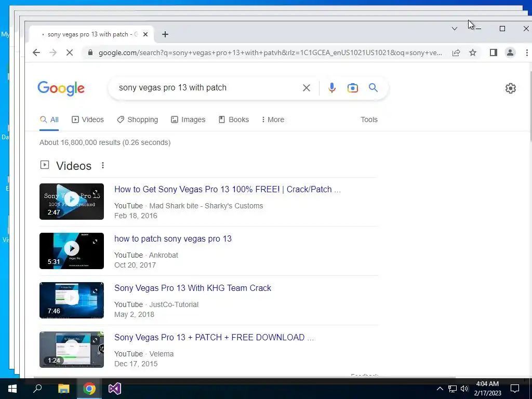Image resolution: width=532 pixels, height=399 pixels.
Task: Click the network status tray icon
Action: pyautogui.click(x=453, y=389)
